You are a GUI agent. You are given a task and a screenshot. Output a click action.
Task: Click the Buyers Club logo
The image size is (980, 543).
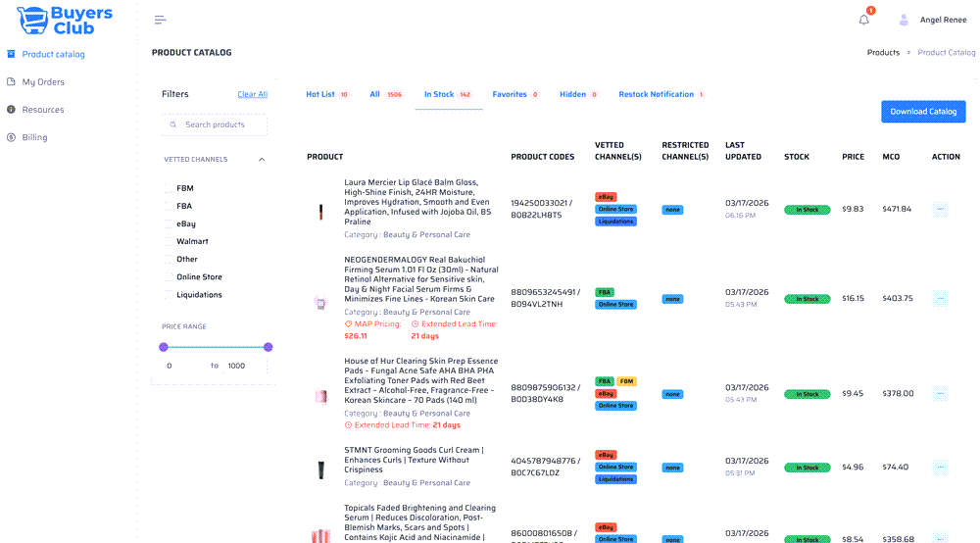[x=65, y=21]
